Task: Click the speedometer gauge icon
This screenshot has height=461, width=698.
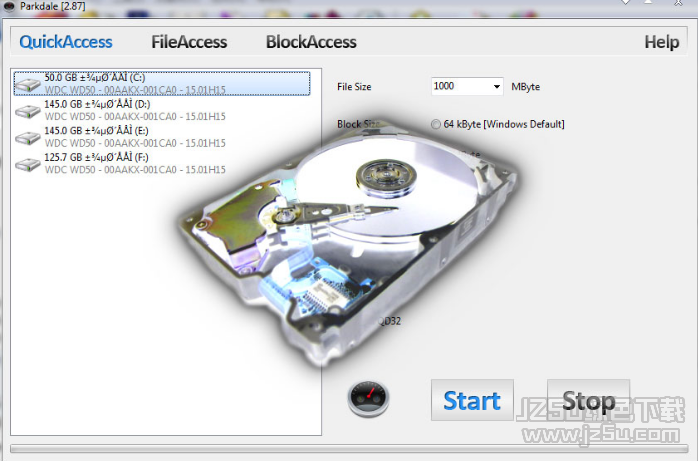Action: pos(368,398)
